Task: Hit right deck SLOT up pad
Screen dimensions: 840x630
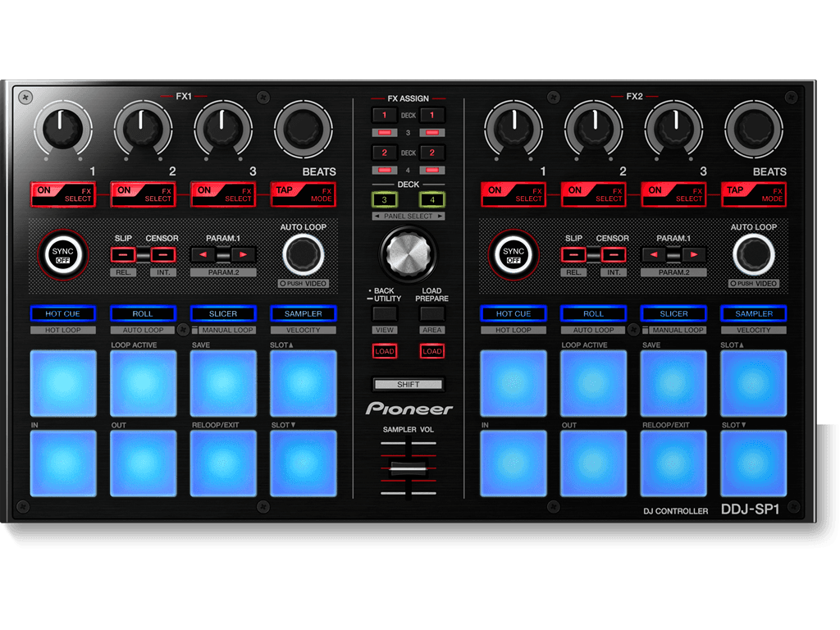Action: (x=754, y=383)
